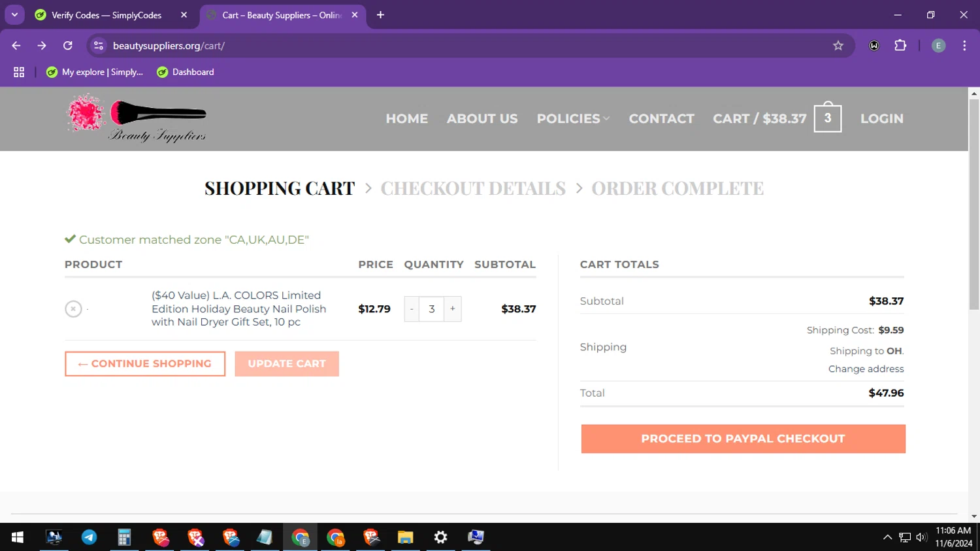This screenshot has width=980, height=551.
Task: Open the L.A. COLORS Nail Polish product link
Action: 238,309
